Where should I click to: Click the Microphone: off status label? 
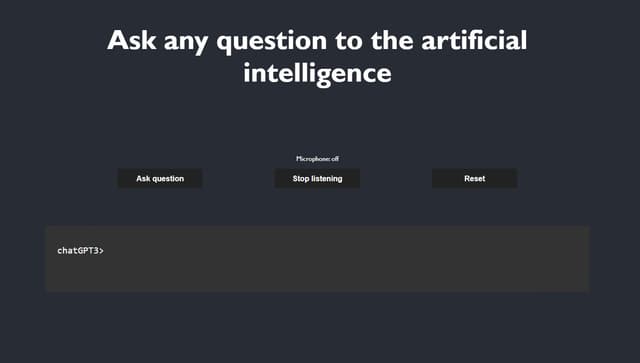pyautogui.click(x=317, y=159)
